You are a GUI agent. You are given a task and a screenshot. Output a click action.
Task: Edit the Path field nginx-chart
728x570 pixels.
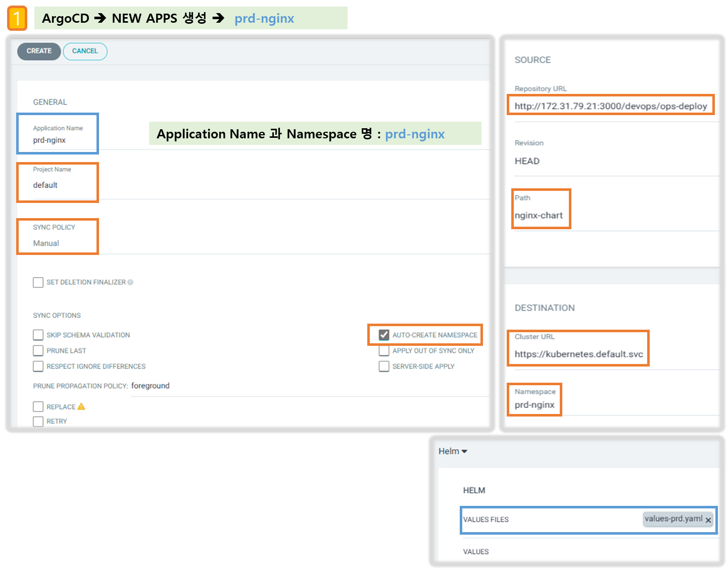[x=616, y=216]
